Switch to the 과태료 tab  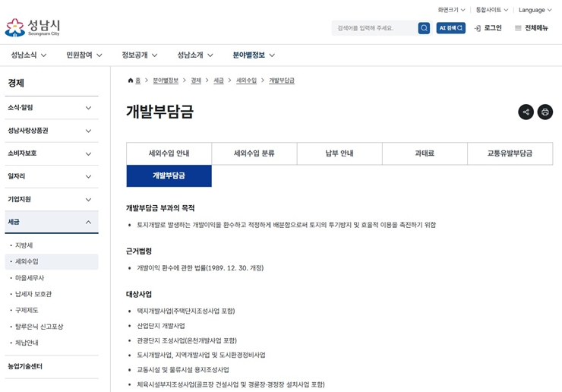425,153
